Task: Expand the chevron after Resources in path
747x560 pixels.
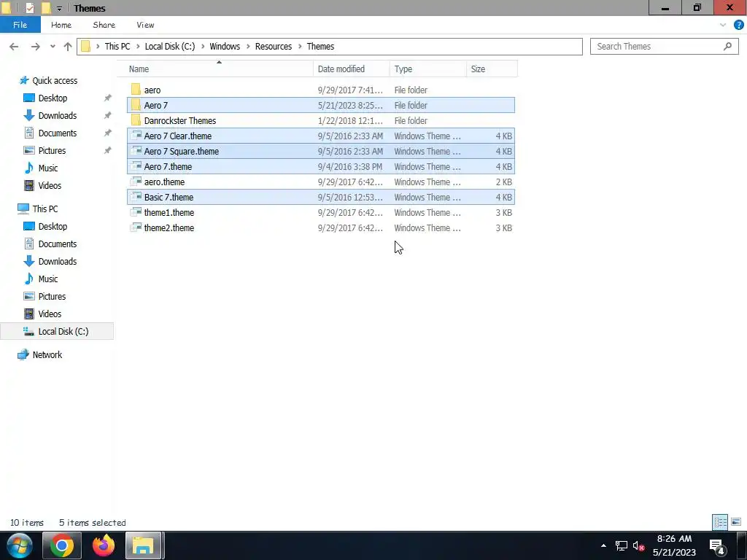Action: [x=300, y=46]
